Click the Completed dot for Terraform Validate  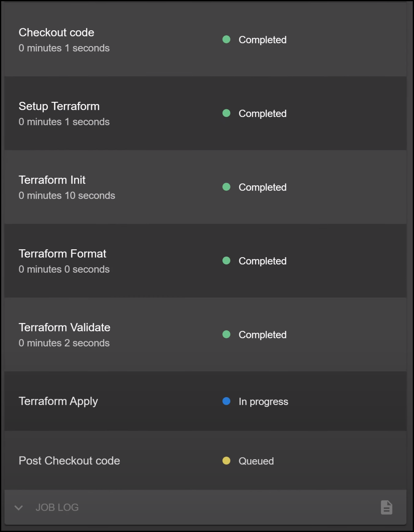coord(226,335)
